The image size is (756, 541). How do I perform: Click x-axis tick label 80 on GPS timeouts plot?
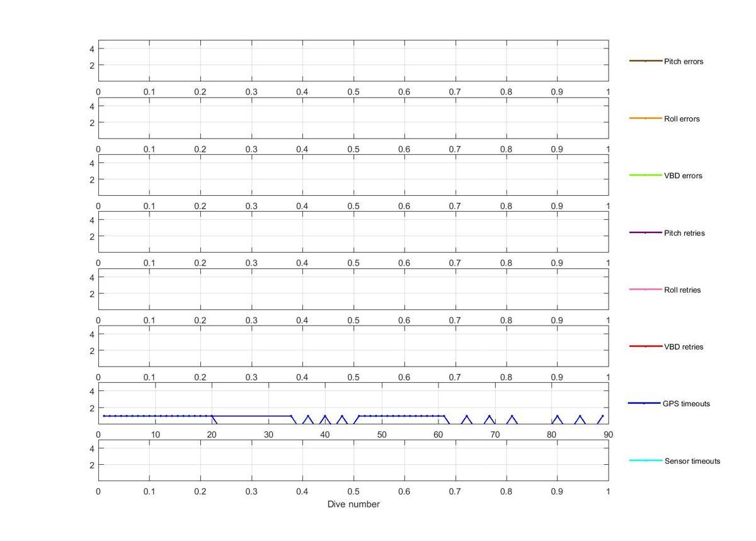pos(552,435)
